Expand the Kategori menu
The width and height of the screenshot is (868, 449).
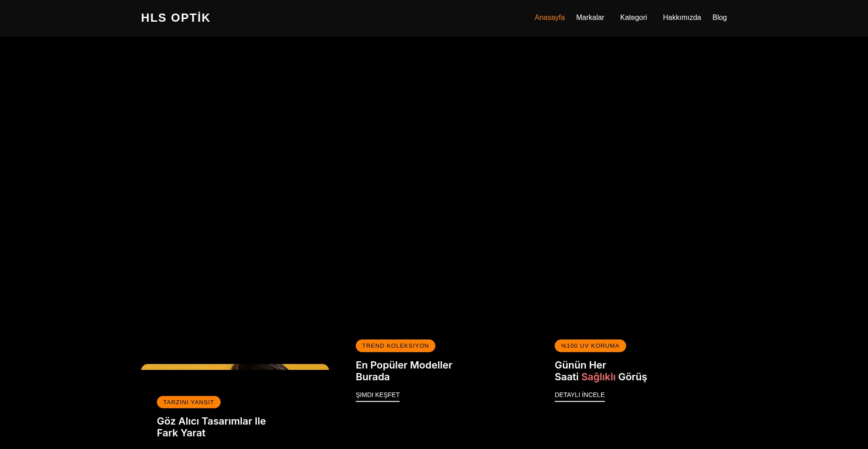tap(633, 18)
